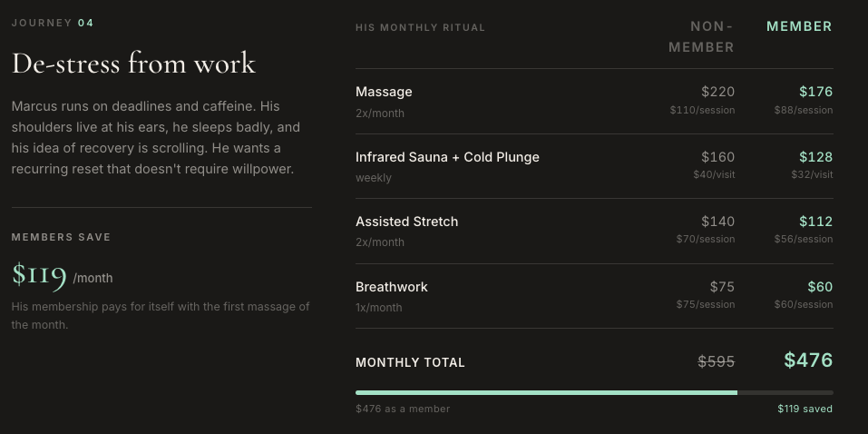Click the $476 member monthly total

(808, 360)
